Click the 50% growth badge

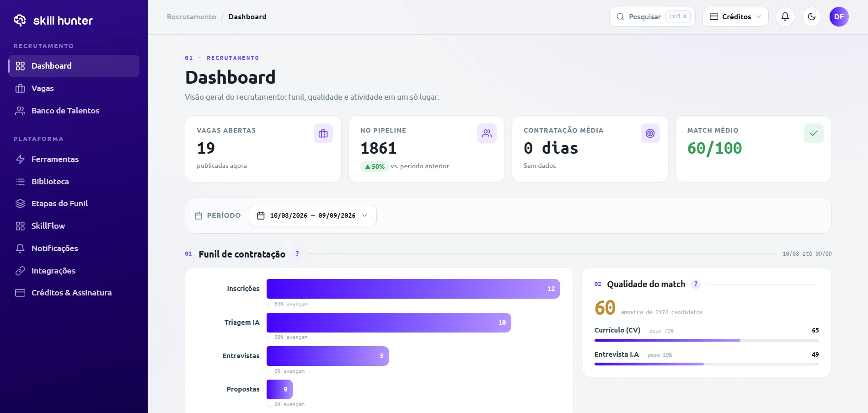click(x=375, y=166)
